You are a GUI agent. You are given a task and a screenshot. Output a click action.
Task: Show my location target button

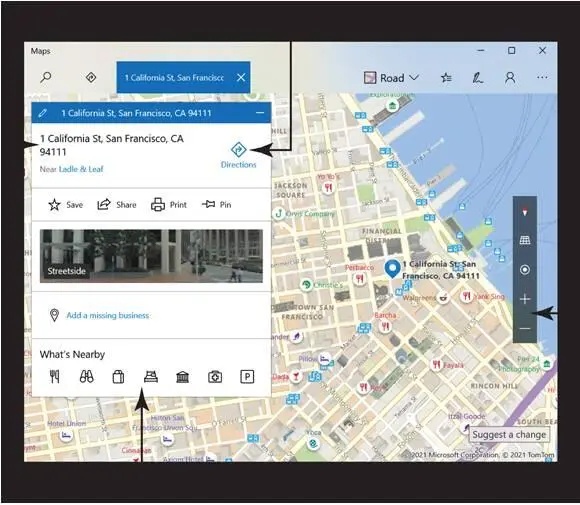[x=525, y=270]
